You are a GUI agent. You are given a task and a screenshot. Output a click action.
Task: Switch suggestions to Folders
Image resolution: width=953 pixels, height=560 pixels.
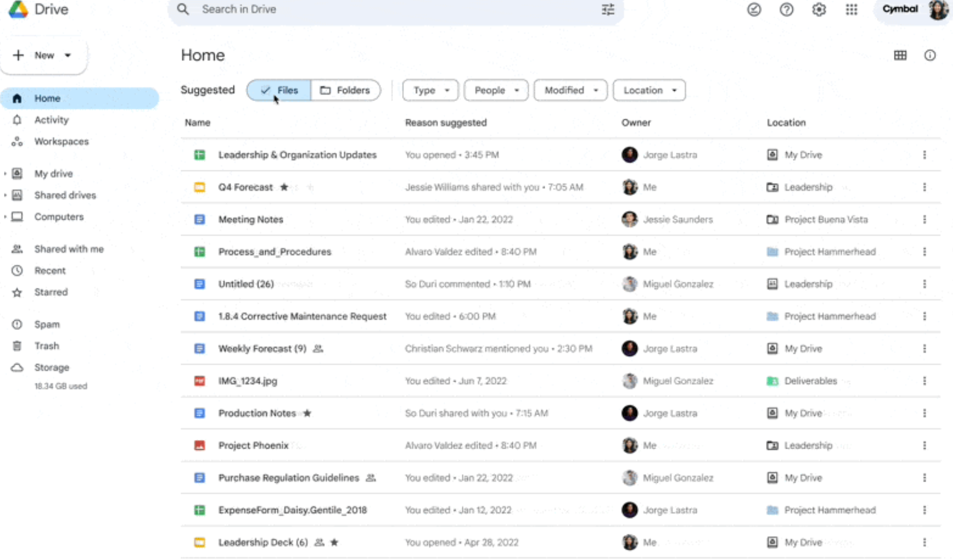[345, 90]
